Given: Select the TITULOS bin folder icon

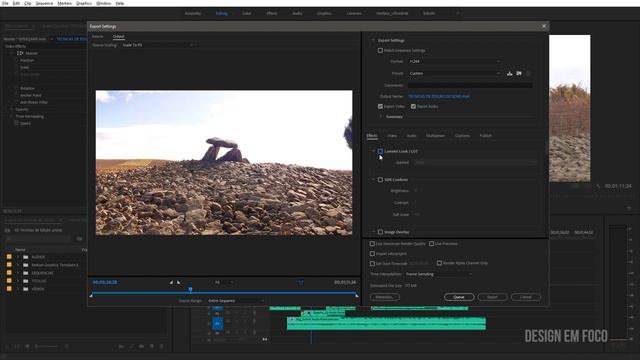Looking at the screenshot, I should pos(26,281).
